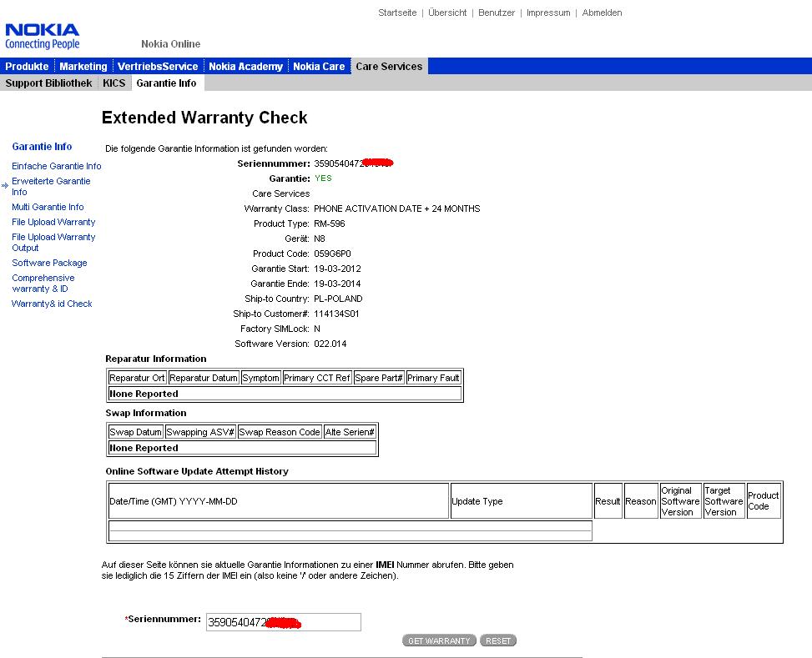Click the Reparatur Ort column header
This screenshot has width=812, height=658.
point(137,378)
